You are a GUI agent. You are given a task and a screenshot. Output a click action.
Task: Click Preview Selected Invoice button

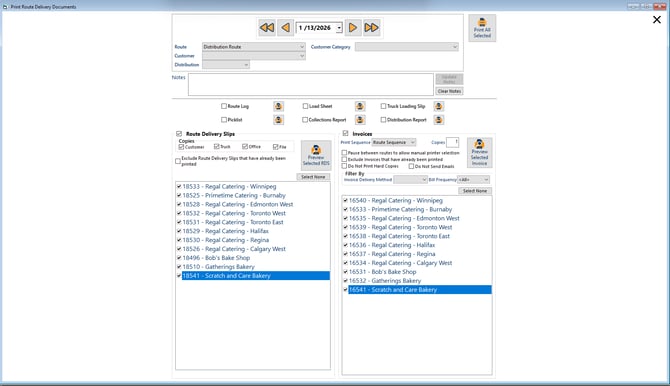(479, 152)
